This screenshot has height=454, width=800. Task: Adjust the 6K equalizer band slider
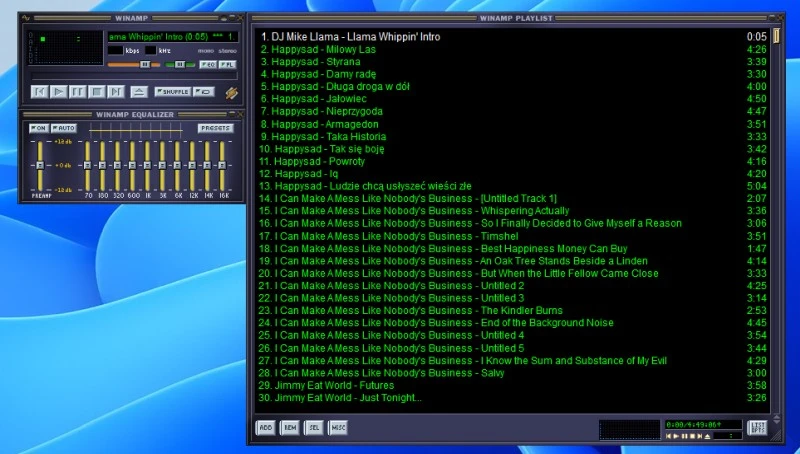(177, 166)
